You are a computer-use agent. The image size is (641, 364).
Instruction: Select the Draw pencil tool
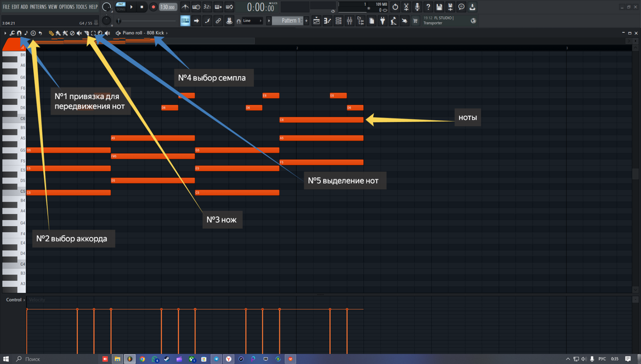tap(51, 33)
